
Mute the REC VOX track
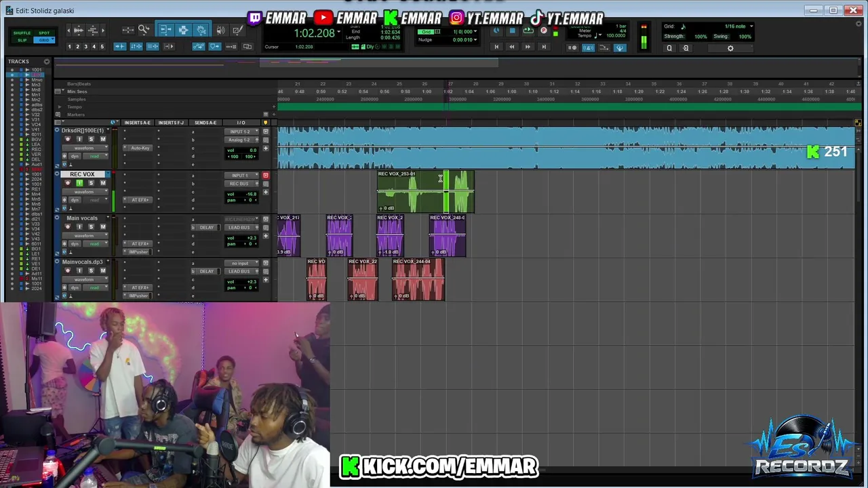102,183
